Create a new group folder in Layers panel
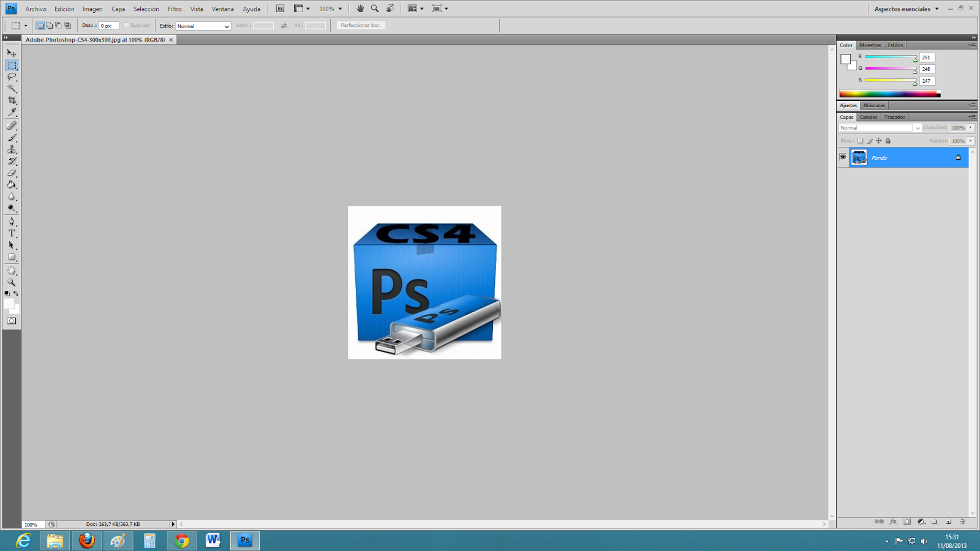980x551 pixels. click(x=935, y=522)
